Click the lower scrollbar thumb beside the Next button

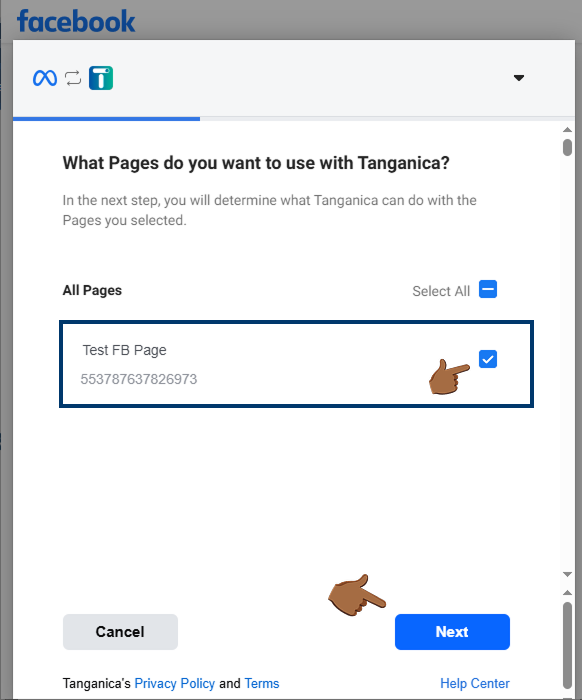tap(567, 646)
